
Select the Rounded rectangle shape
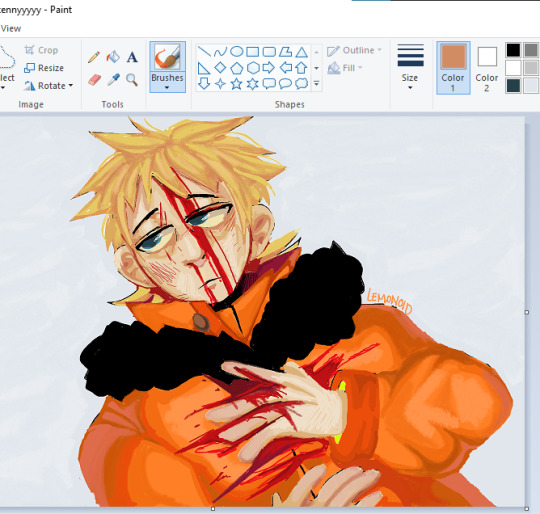pos(269,52)
